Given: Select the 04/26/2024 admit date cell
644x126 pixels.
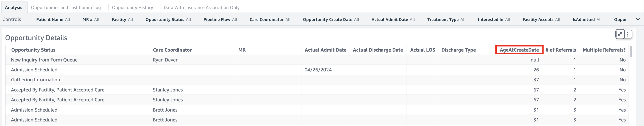Looking at the screenshot, I should (318, 70).
